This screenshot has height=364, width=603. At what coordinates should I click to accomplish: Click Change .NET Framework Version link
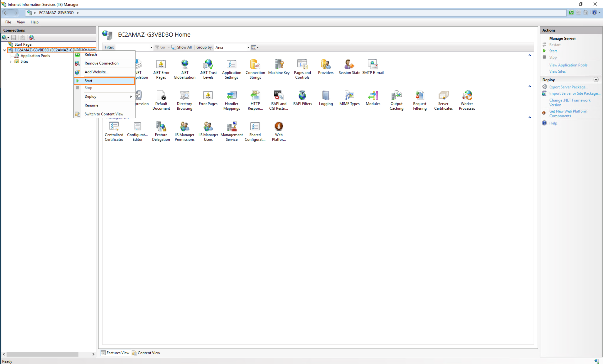tap(570, 103)
